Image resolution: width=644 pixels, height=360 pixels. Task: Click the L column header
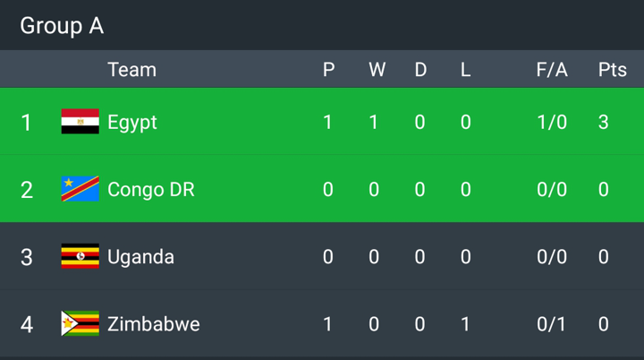465,70
